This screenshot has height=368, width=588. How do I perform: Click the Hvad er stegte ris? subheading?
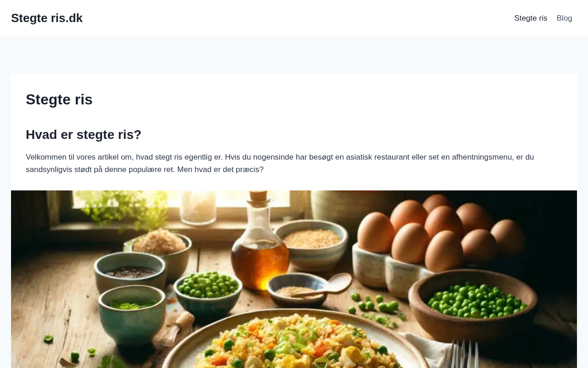[84, 135]
